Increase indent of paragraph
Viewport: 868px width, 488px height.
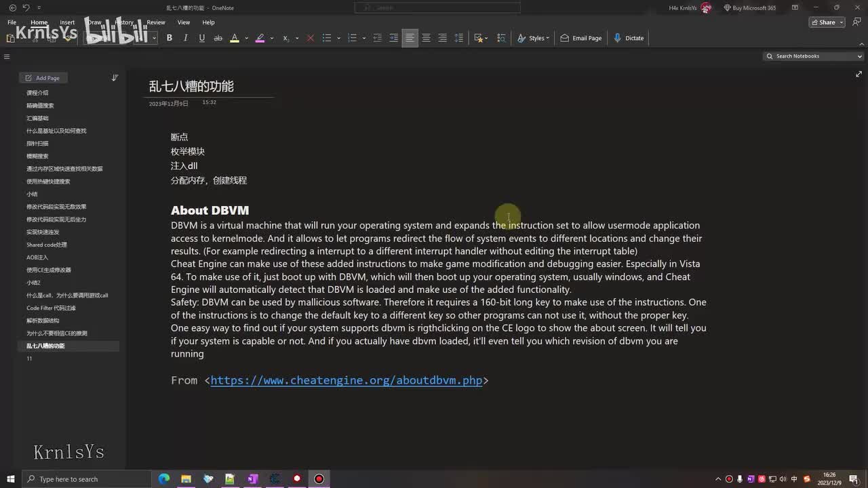point(394,38)
